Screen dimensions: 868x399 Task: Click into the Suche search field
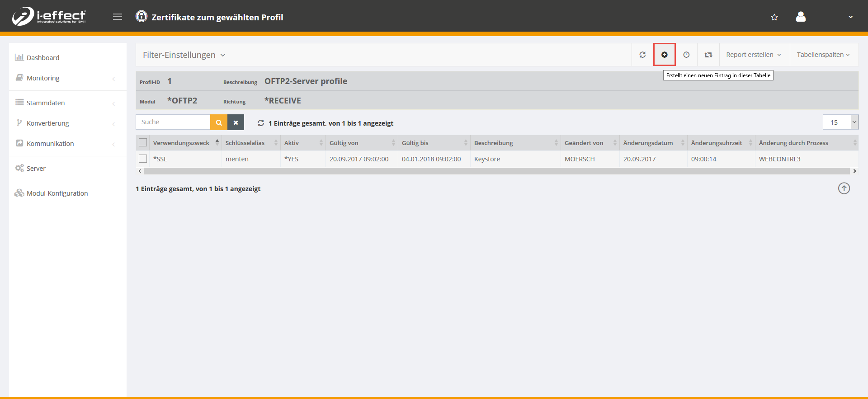(173, 122)
